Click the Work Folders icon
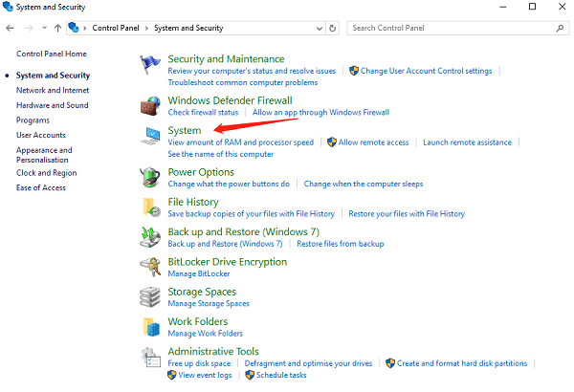574x392 pixels. (x=151, y=327)
